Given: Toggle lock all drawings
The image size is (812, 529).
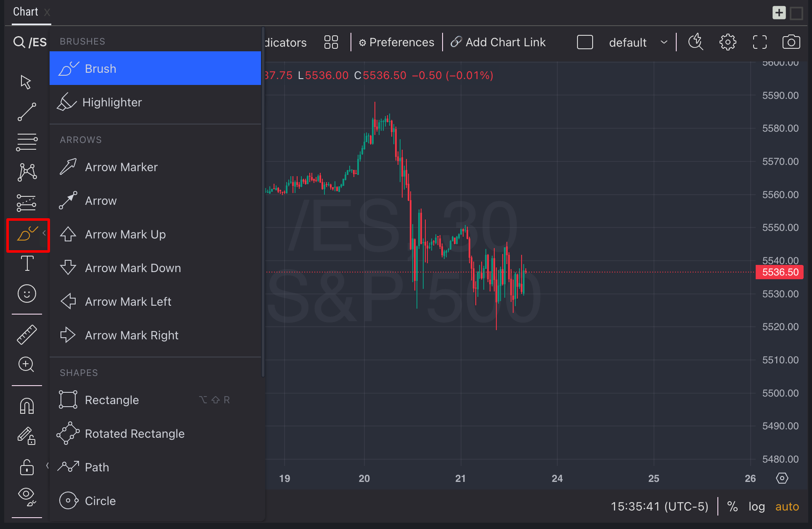Looking at the screenshot, I should pyautogui.click(x=27, y=467).
